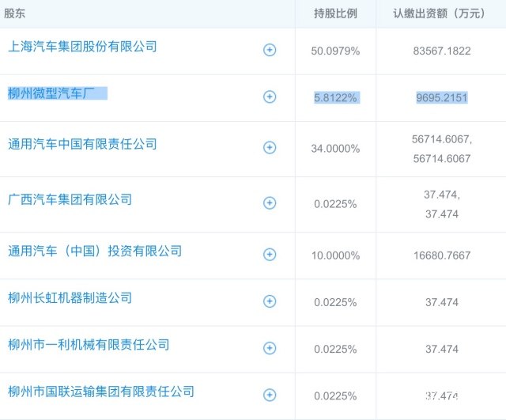506x420 pixels.
Task: Expand 通用汽车（中国）投资有限公司 details
Action: [x=270, y=255]
